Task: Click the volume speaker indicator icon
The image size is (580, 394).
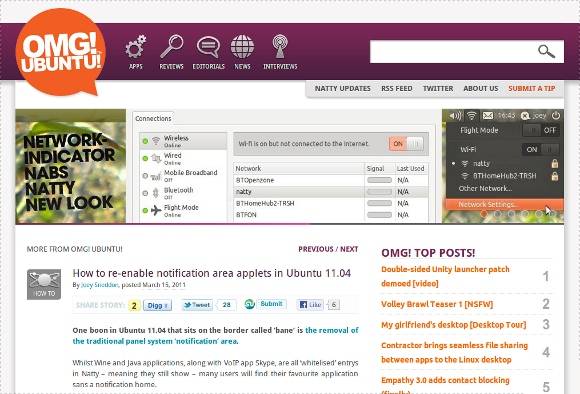Action: click(455, 116)
